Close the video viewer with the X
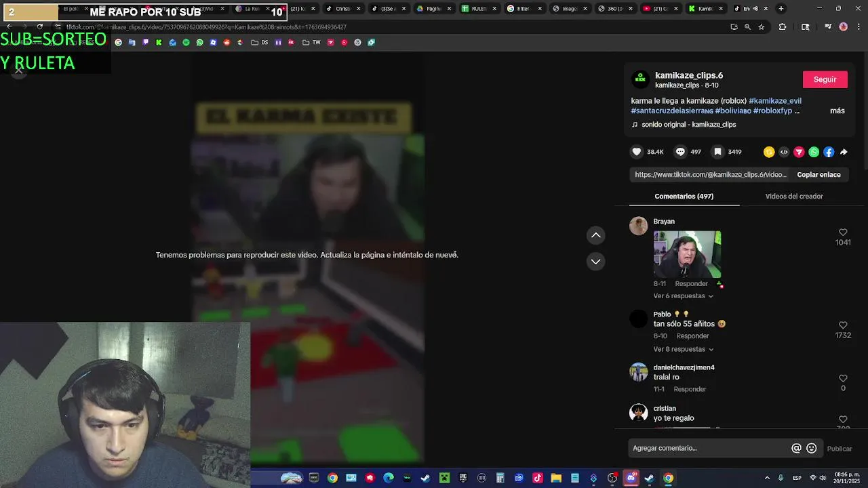868x488 pixels. click(x=19, y=69)
